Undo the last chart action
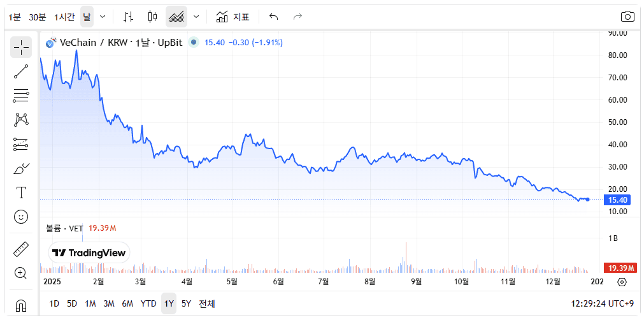The height and width of the screenshot is (320, 644). (273, 17)
